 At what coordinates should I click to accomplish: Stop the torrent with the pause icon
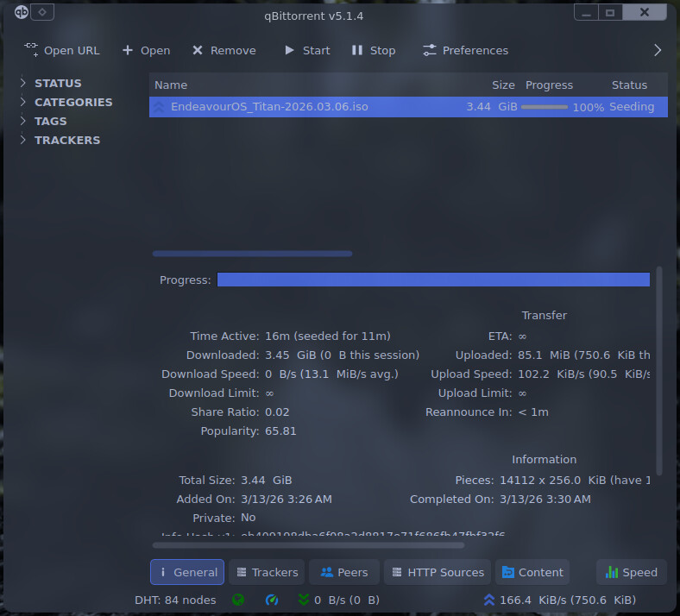357,50
